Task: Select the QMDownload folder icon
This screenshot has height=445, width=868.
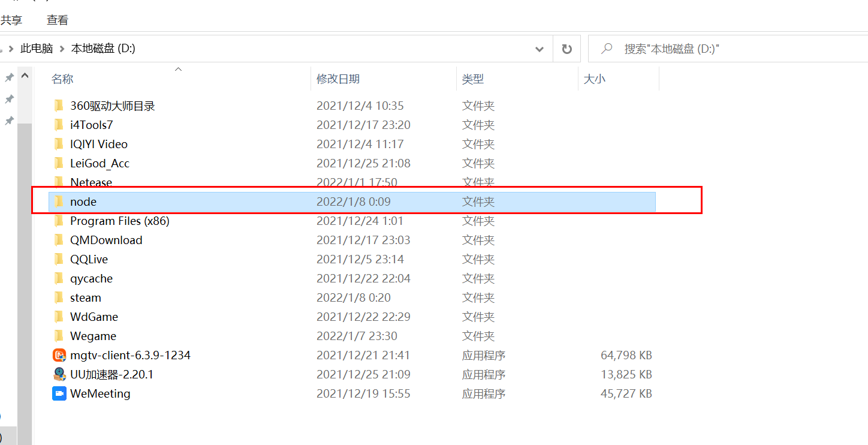Action: [59, 240]
